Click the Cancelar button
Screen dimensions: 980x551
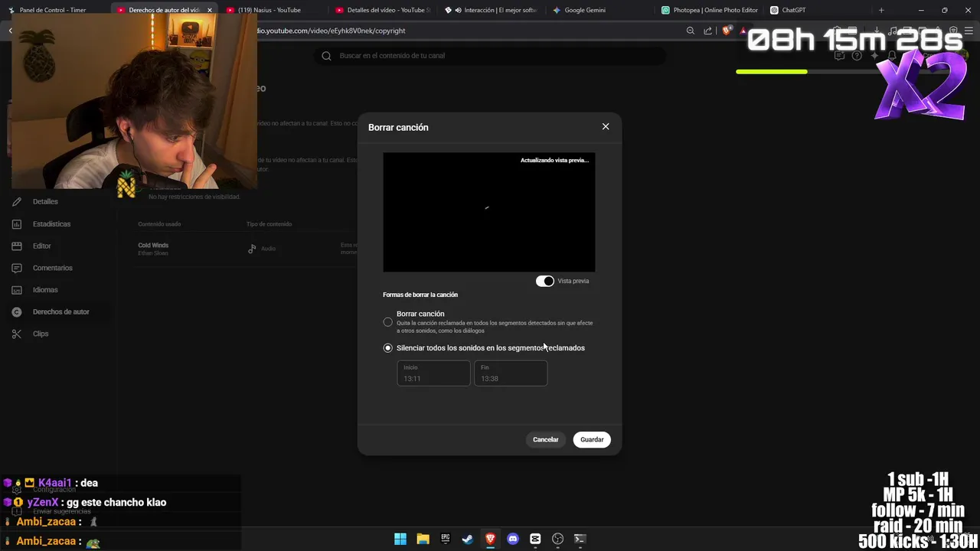[546, 439]
